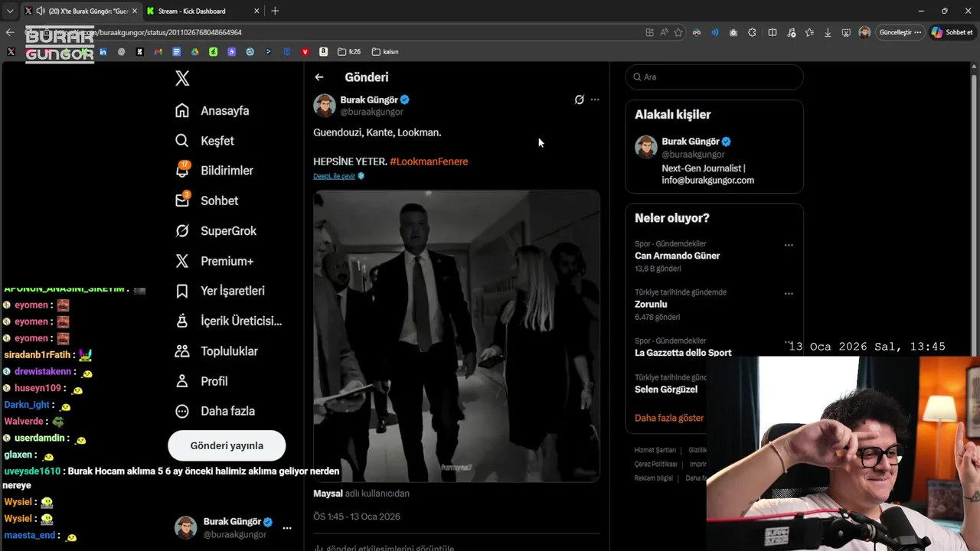Open Yer İşaretleri bookmarks
This screenshot has height=551, width=980.
(220, 291)
